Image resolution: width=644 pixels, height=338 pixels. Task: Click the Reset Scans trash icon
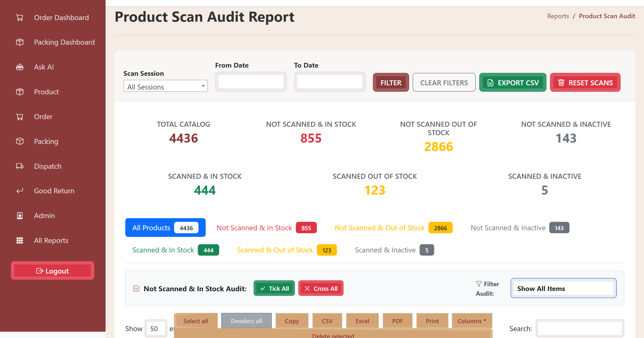[x=561, y=83]
